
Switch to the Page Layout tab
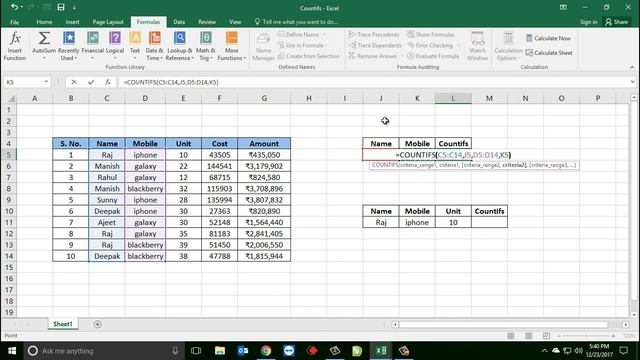[108, 22]
